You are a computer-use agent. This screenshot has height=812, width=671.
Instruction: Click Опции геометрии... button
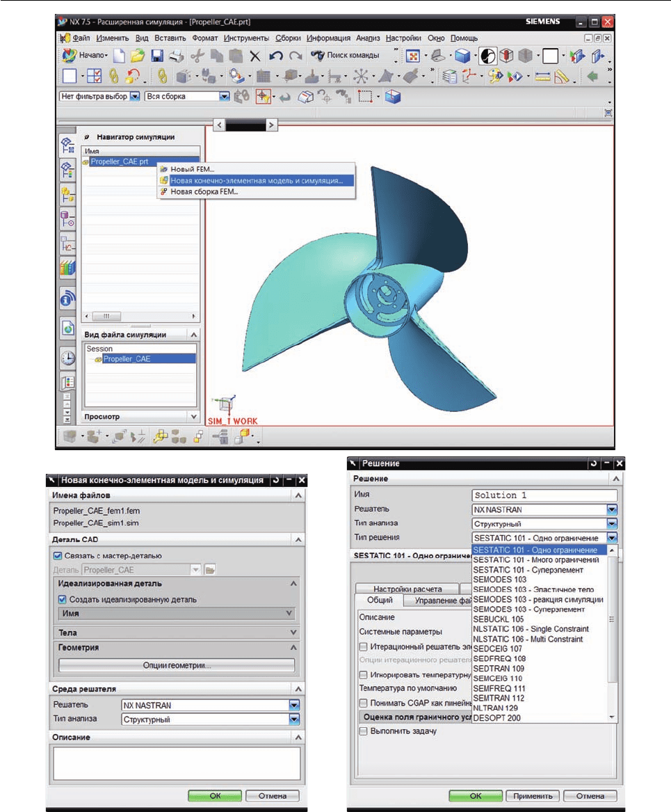point(177,665)
